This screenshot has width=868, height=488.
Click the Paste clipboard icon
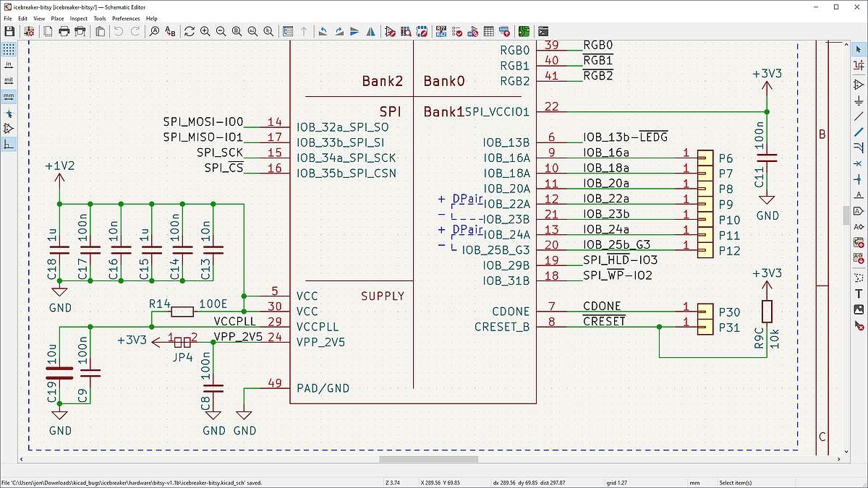(100, 32)
